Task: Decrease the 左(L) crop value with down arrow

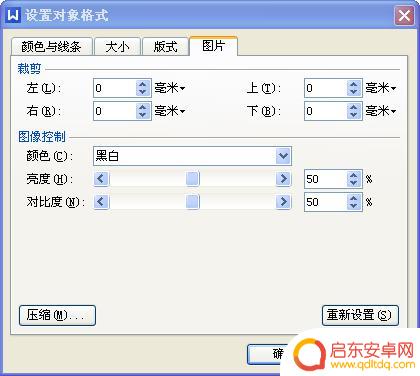Action: (x=143, y=92)
